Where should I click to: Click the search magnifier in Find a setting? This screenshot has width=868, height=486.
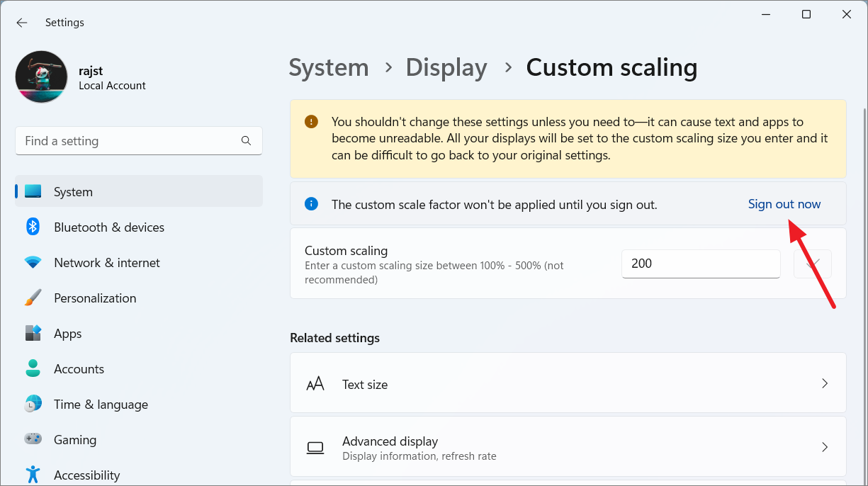click(x=246, y=140)
